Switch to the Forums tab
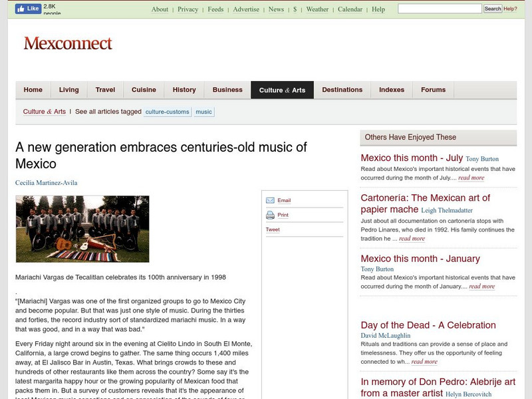This screenshot has height=399, width=532. point(434,90)
